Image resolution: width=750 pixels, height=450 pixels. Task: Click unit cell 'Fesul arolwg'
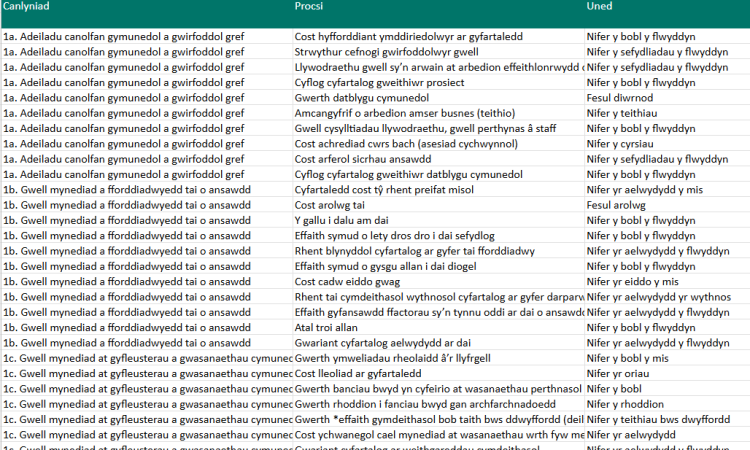click(667, 205)
